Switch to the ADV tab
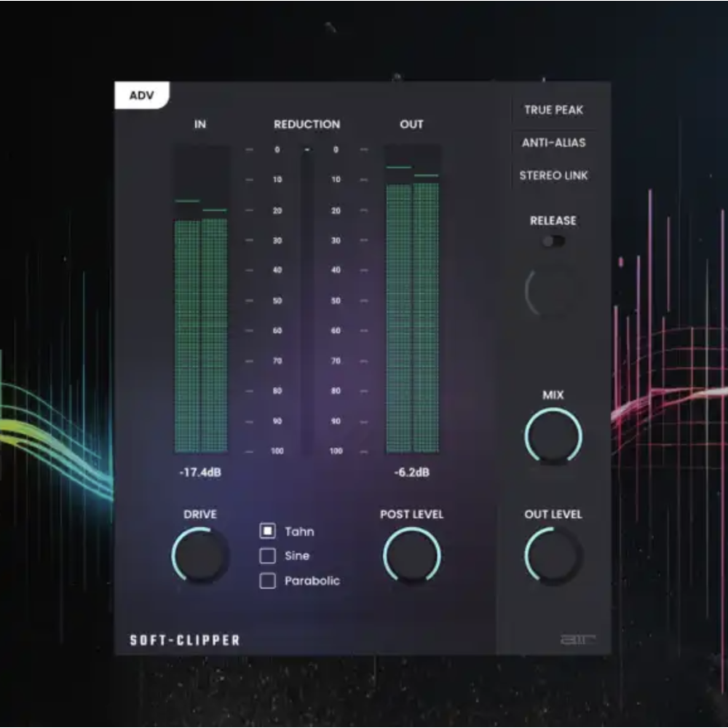Screen dimensions: 728x728 pos(143,95)
